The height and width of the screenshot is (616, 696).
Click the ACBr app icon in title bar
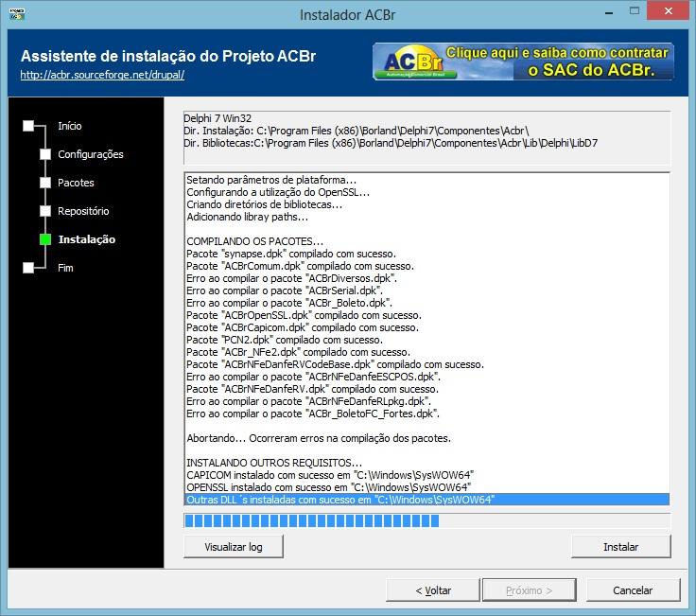pyautogui.click(x=17, y=14)
